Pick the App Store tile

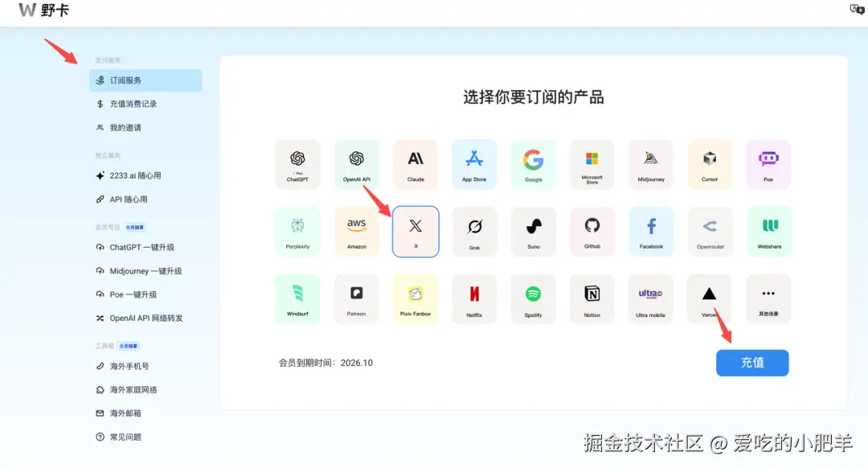474,165
